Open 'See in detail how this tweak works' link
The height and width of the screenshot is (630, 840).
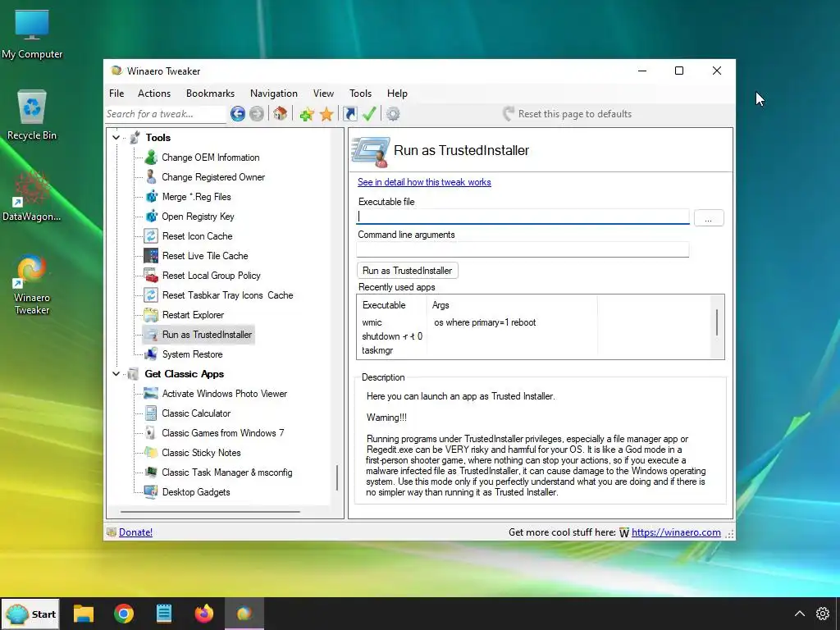point(424,182)
